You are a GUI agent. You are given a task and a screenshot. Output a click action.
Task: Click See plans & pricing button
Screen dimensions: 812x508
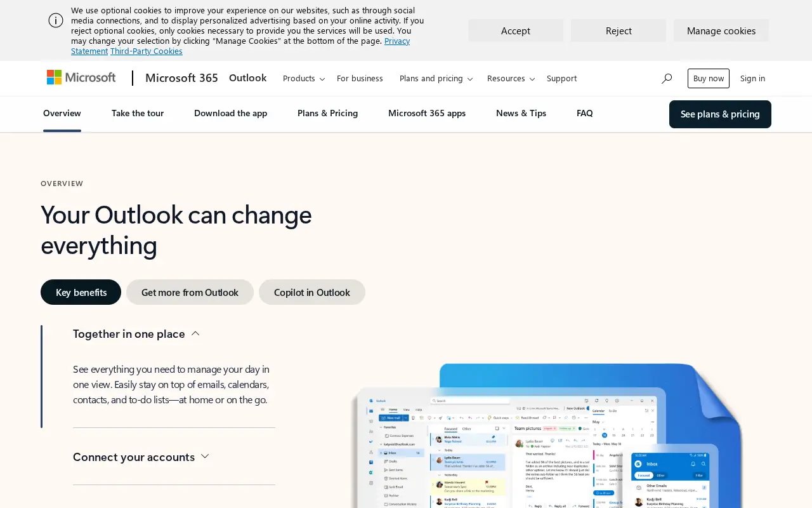(720, 114)
